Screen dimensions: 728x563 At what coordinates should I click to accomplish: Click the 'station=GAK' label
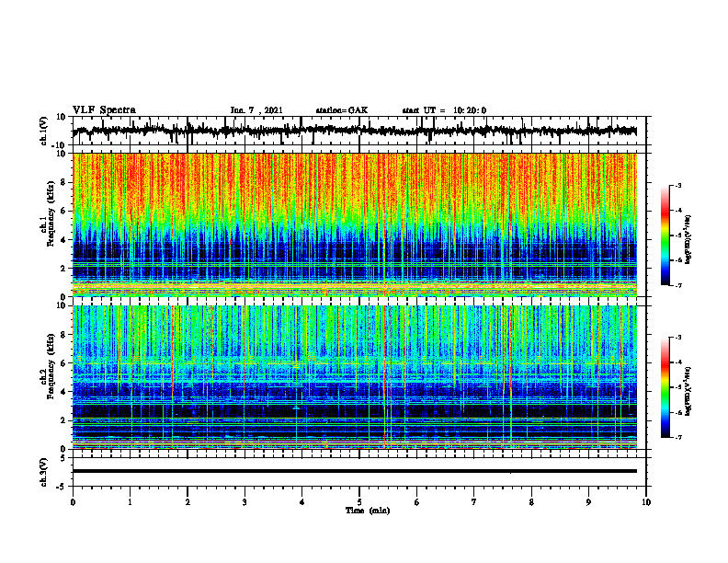tap(342, 110)
